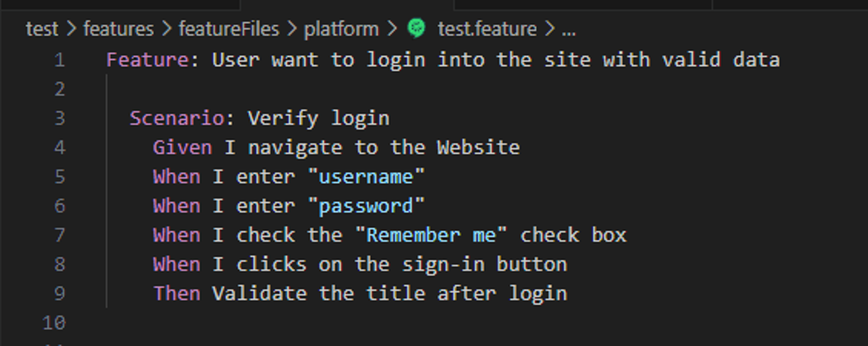Click the 'test.feature' breadcrumb file name

click(487, 29)
